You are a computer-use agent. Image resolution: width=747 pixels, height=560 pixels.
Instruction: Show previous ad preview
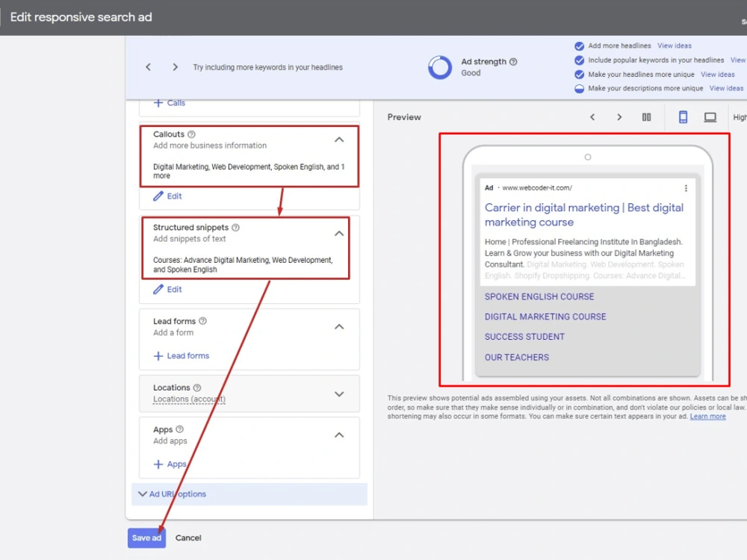pos(592,117)
